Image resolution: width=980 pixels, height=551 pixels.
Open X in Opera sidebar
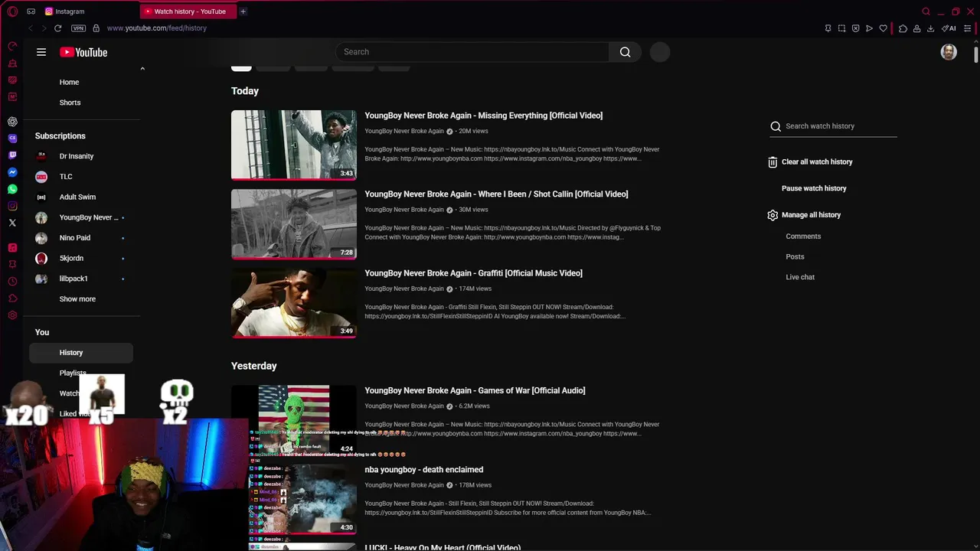coord(12,223)
